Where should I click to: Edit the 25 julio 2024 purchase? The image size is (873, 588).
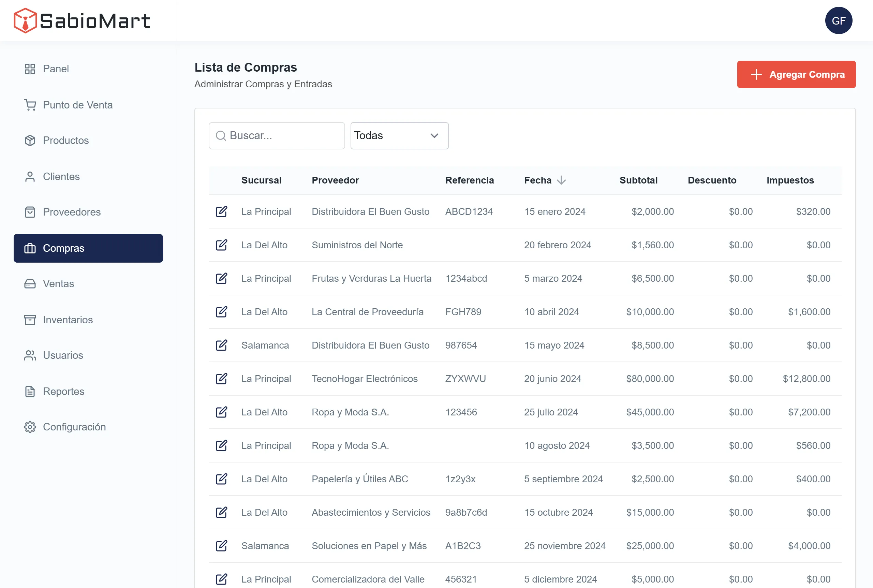tap(222, 412)
